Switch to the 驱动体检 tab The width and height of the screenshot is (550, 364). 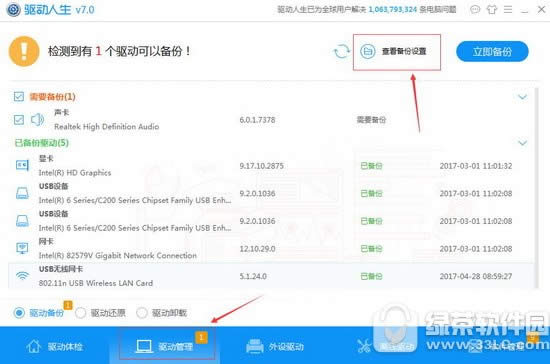(x=55, y=346)
